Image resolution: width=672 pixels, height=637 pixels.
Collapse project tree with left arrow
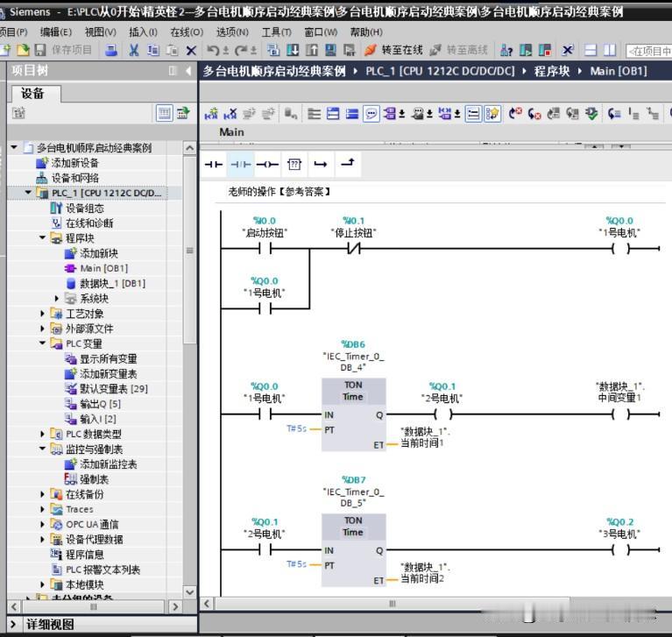coord(188,71)
